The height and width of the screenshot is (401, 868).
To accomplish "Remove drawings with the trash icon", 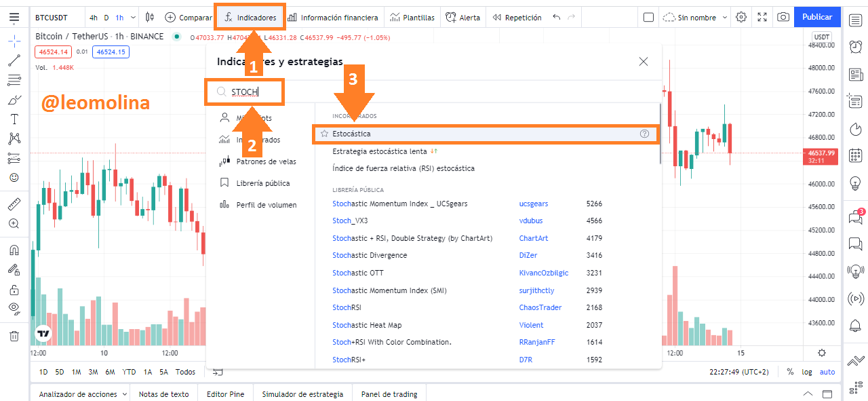I will pos(14,335).
